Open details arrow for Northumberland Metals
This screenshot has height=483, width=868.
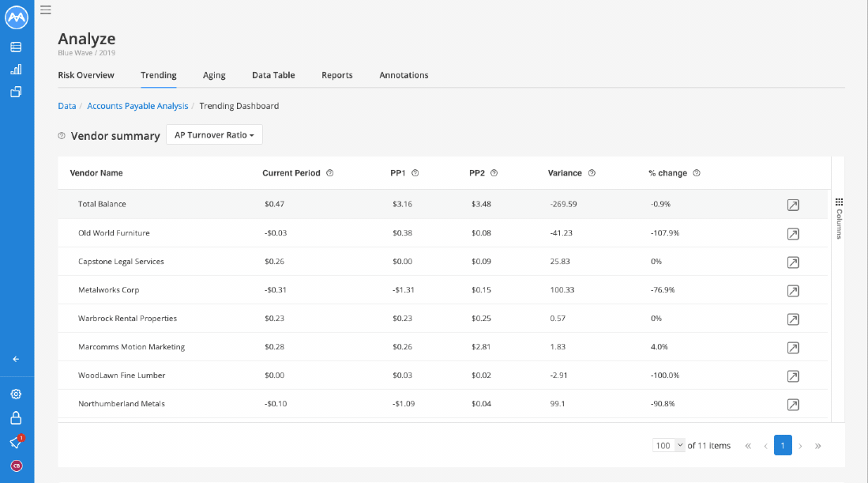tap(793, 405)
